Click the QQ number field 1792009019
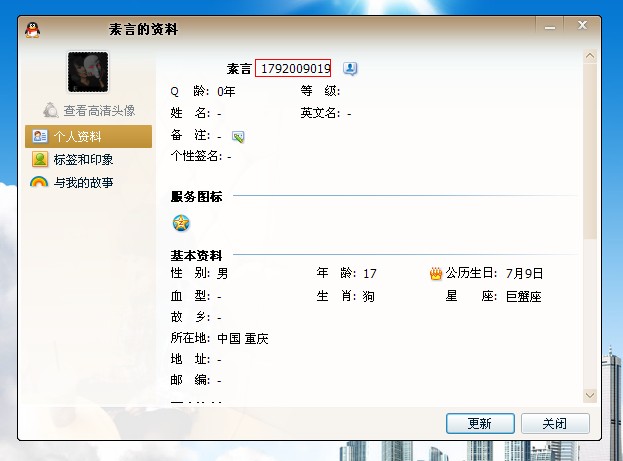This screenshot has height=461, width=623. (x=293, y=68)
